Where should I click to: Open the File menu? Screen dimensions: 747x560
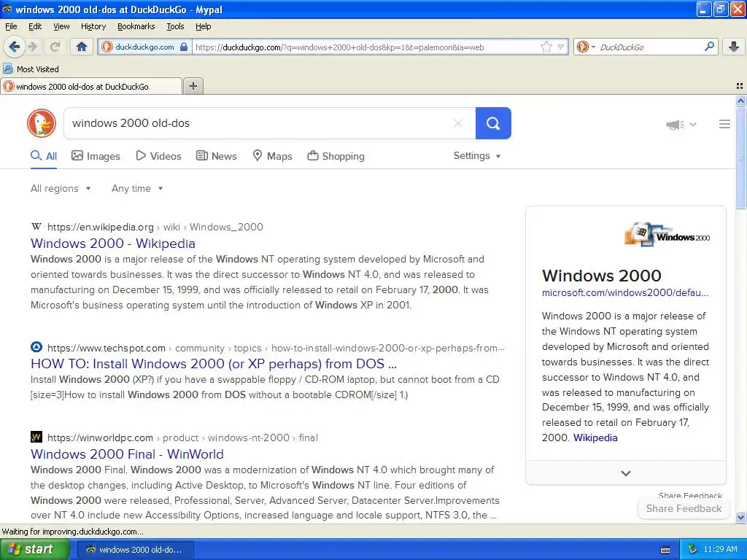coord(11,26)
